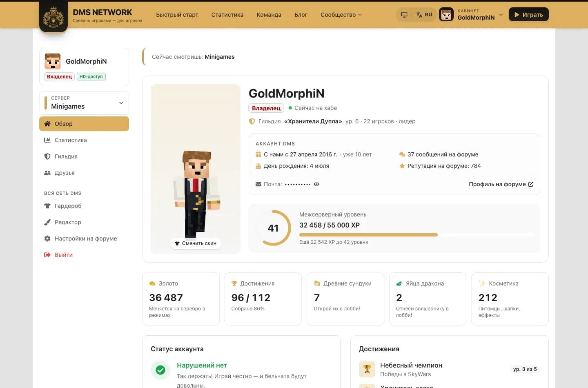Click the Древние сундуки chest icon
Viewport: 588px width, 388px height.
click(317, 283)
